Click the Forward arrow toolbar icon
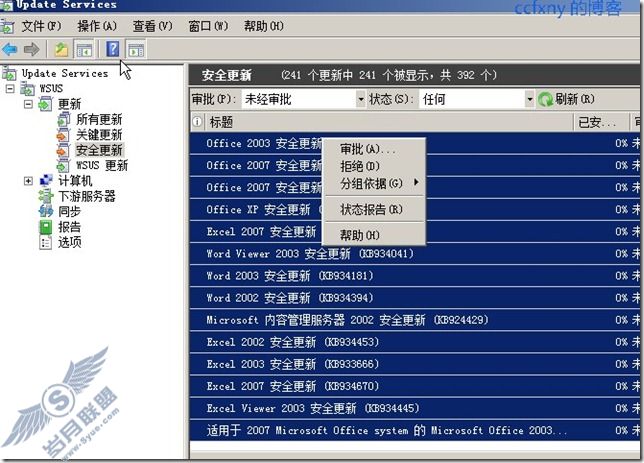This screenshot has height=463, width=644. (x=32, y=50)
